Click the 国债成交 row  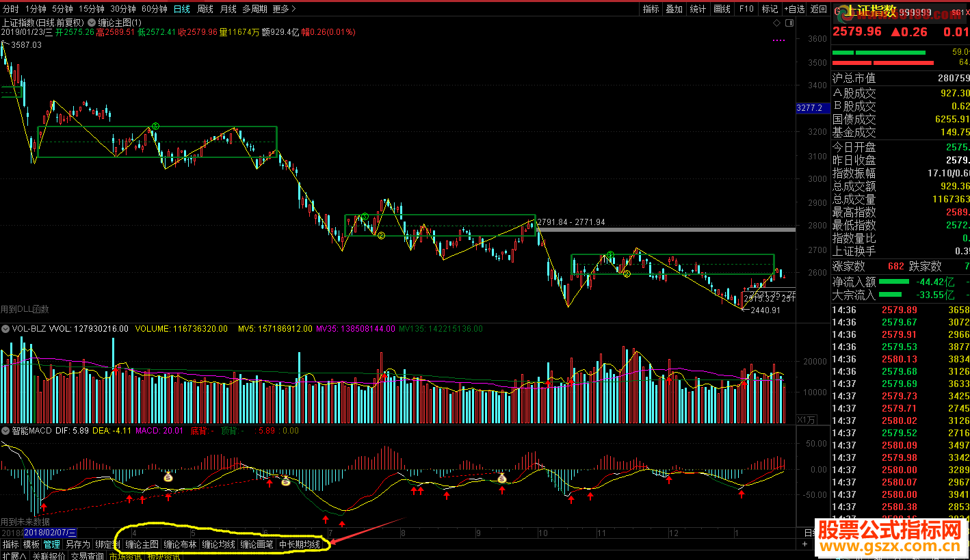click(x=901, y=119)
